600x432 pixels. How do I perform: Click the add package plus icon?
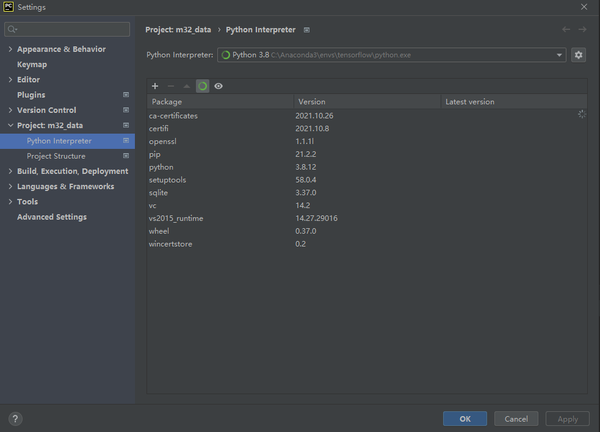click(x=155, y=86)
